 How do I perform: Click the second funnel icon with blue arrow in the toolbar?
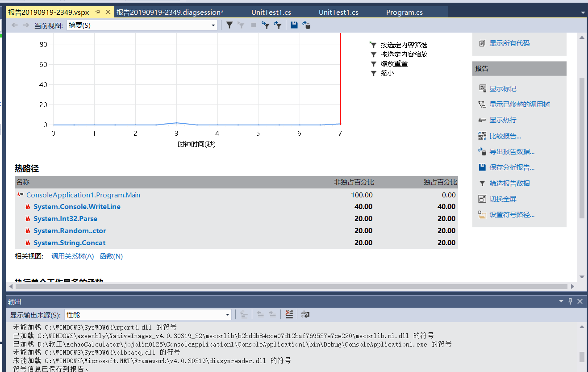[x=278, y=25]
